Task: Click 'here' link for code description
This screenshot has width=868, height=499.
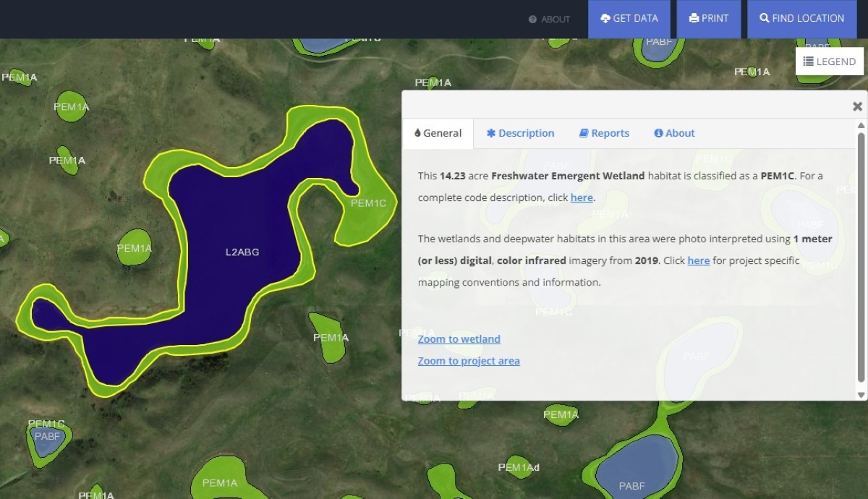Action: (582, 197)
